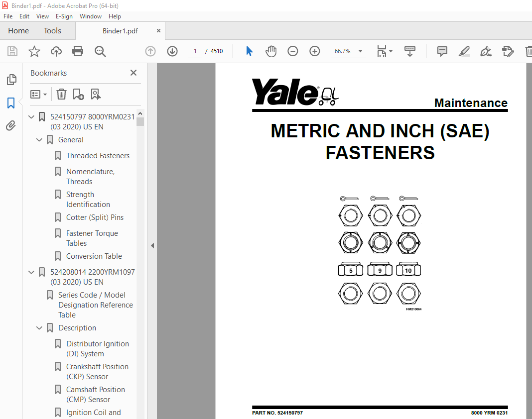Open the Threaded Fasteners bookmark

[x=98, y=156]
